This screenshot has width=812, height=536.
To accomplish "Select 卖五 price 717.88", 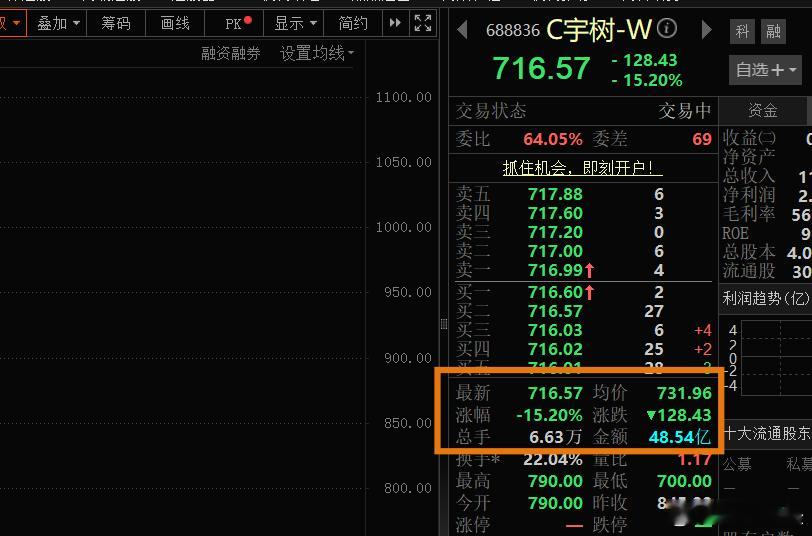I will coord(555,194).
